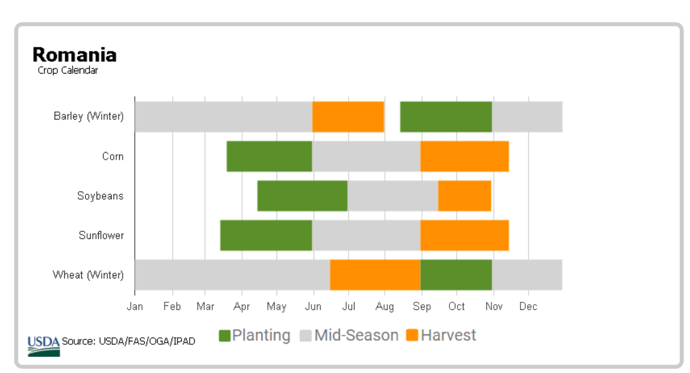Click the Corn orange harvest bar
690x373 pixels.
(465, 156)
